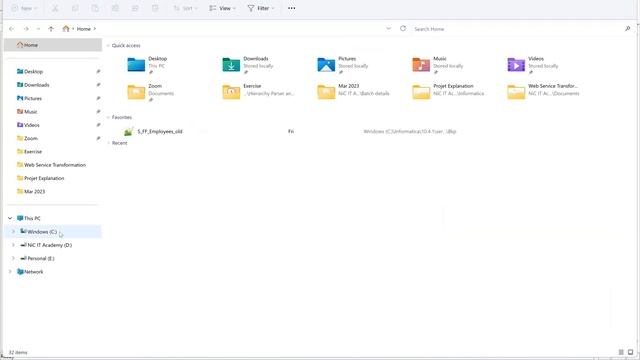This screenshot has height=360, width=640.
Task: Open Music in the sidebar
Action: point(30,111)
